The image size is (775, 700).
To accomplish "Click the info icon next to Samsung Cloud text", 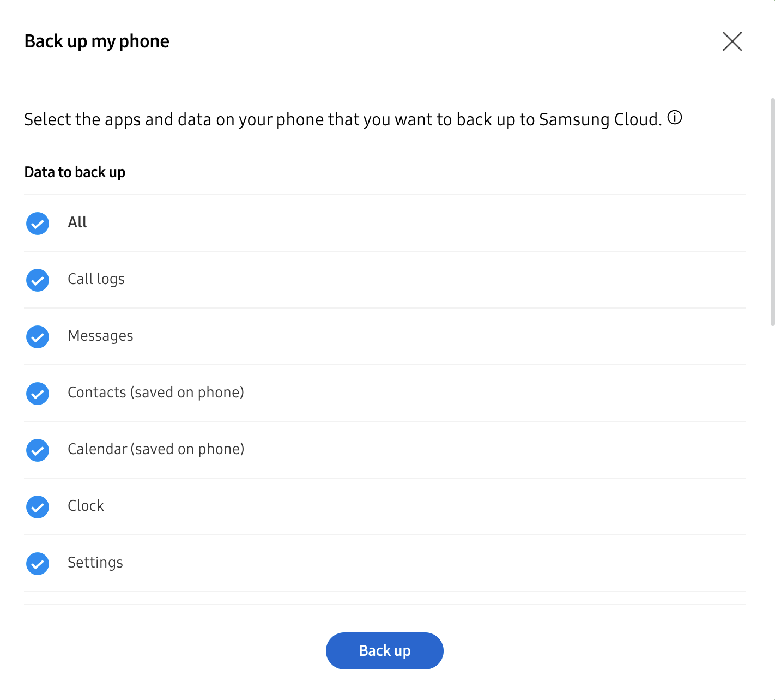I will (x=674, y=117).
